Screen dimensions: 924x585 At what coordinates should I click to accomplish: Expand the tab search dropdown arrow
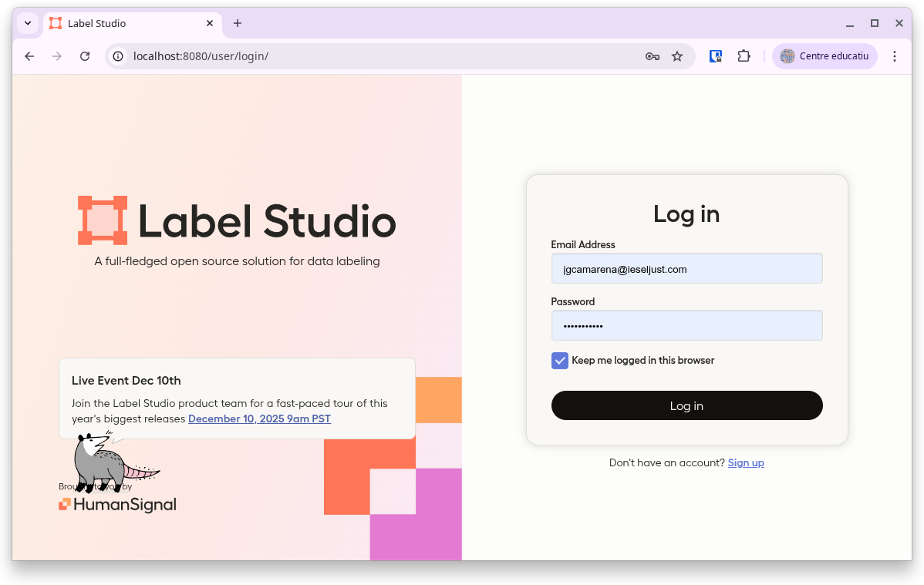pyautogui.click(x=28, y=23)
